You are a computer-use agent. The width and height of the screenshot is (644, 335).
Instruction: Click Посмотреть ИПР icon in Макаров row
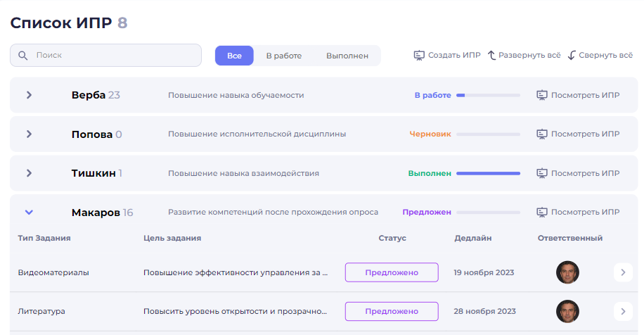(542, 212)
